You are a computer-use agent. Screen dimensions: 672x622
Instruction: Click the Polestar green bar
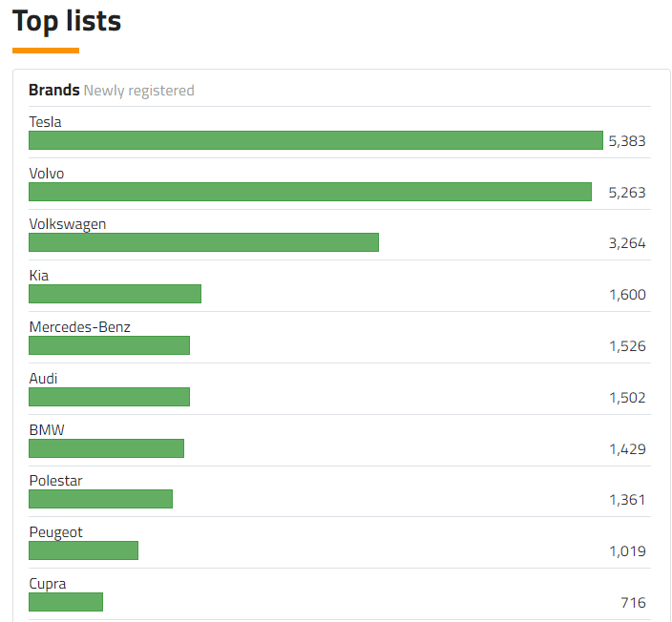click(x=100, y=499)
